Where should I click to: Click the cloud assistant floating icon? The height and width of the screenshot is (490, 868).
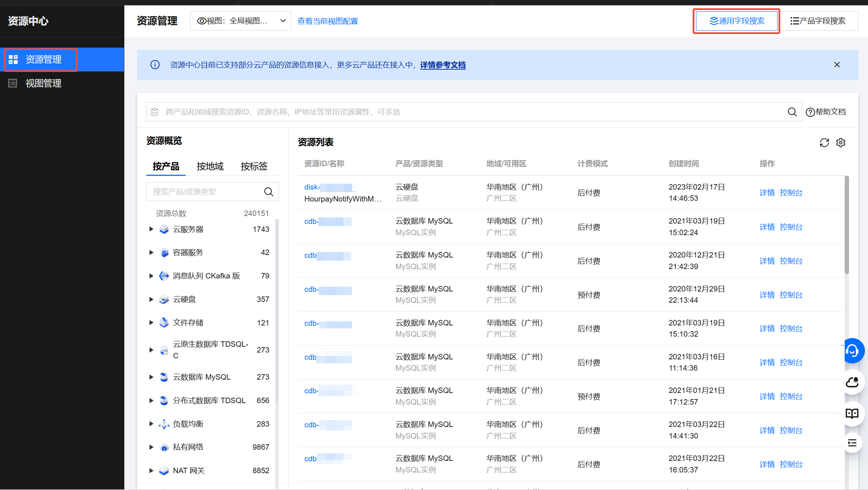click(x=852, y=382)
